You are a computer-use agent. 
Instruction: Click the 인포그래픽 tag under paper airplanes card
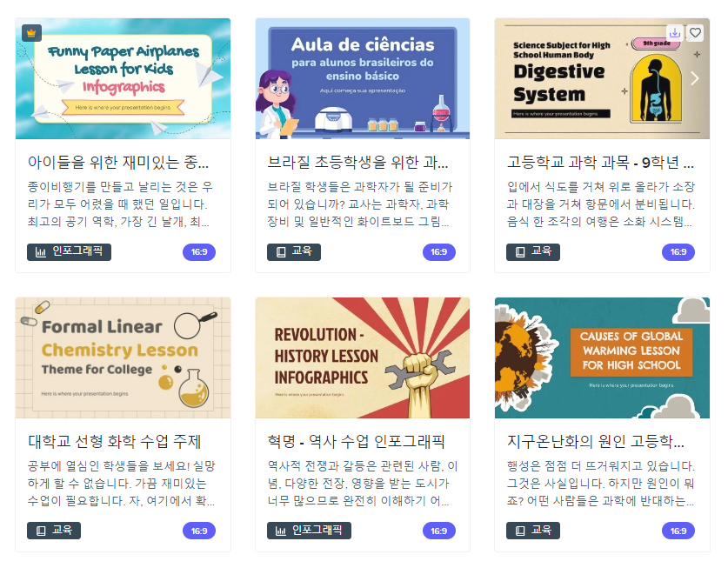[x=70, y=252]
